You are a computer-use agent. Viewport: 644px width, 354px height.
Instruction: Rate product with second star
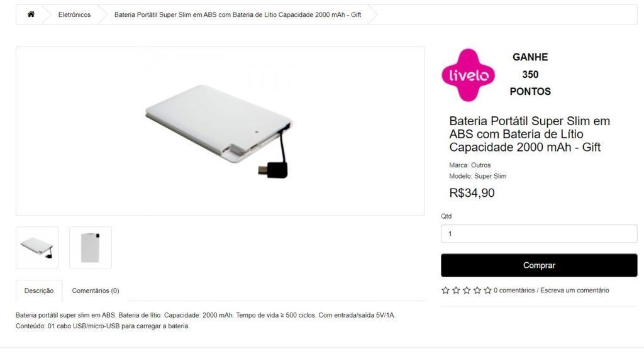coord(456,290)
